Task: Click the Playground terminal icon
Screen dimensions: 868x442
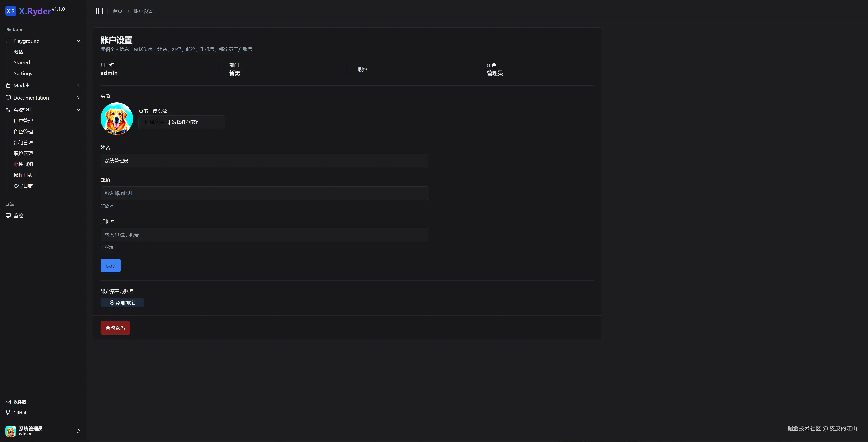Action: [8, 41]
